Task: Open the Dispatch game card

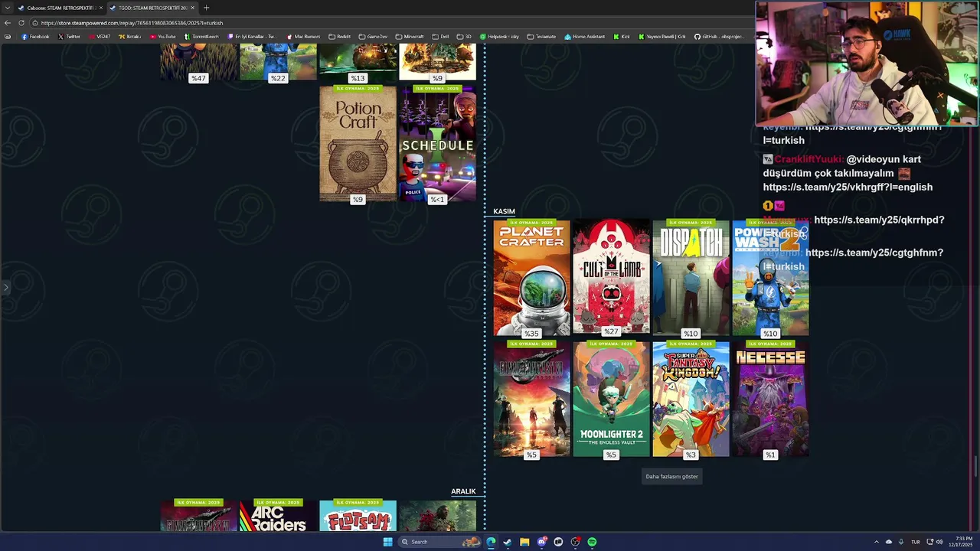Action: 691,278
